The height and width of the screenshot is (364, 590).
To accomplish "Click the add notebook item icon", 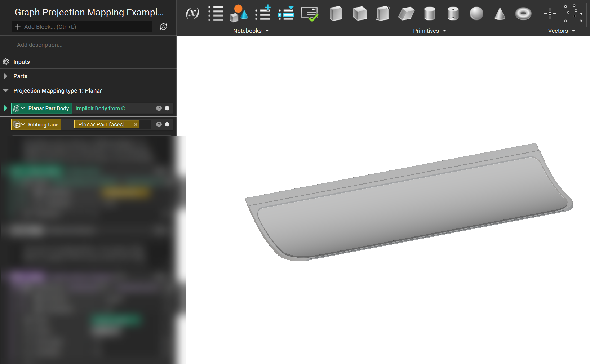I will coord(263,13).
